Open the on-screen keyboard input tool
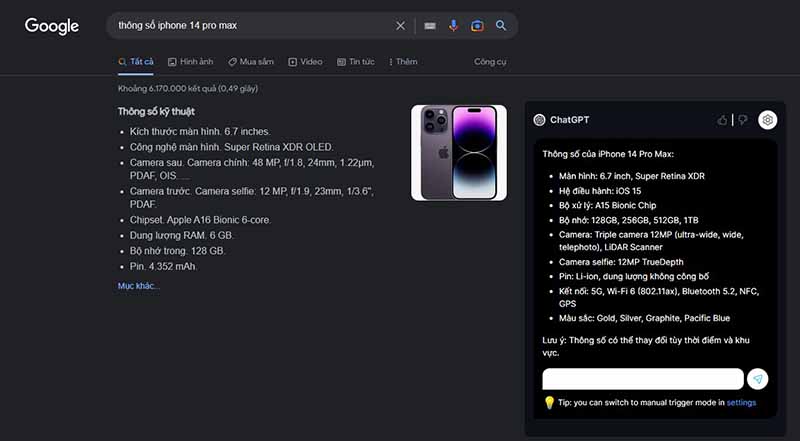800x441 pixels. (x=430, y=26)
